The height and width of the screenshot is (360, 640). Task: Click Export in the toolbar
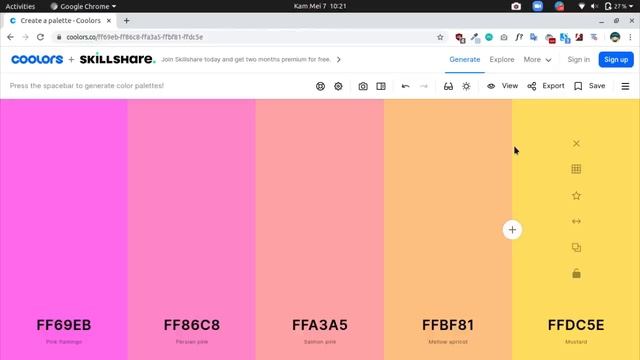[x=546, y=86]
